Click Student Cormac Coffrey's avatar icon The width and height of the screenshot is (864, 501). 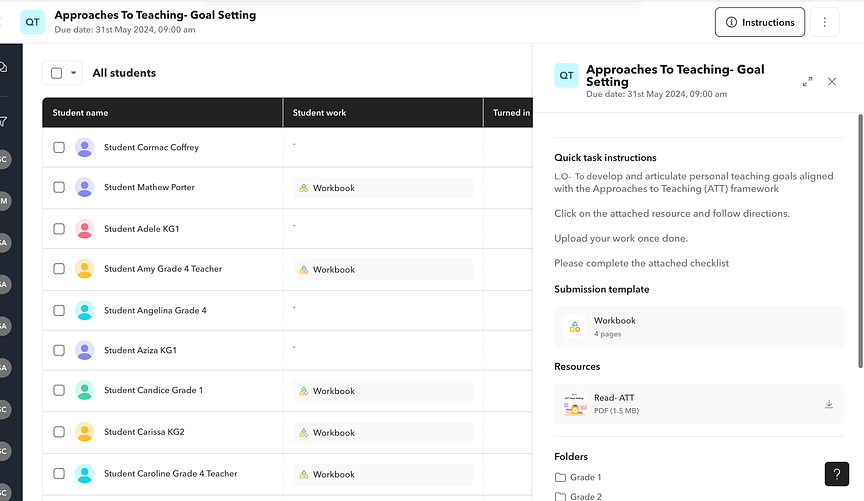click(85, 147)
